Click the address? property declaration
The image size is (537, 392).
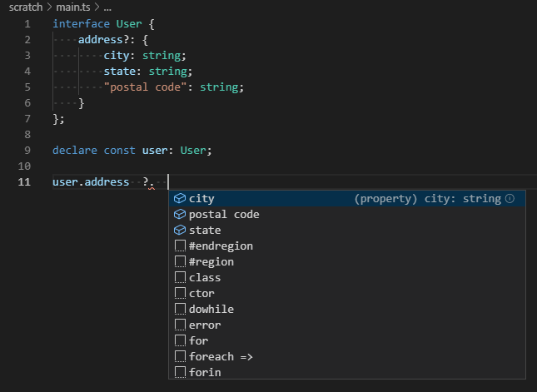point(104,40)
